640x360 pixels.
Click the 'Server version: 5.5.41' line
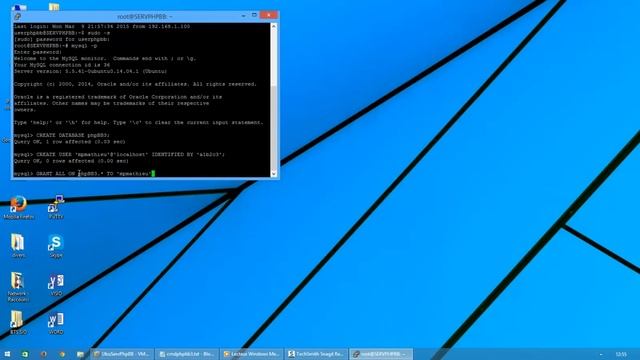click(90, 71)
